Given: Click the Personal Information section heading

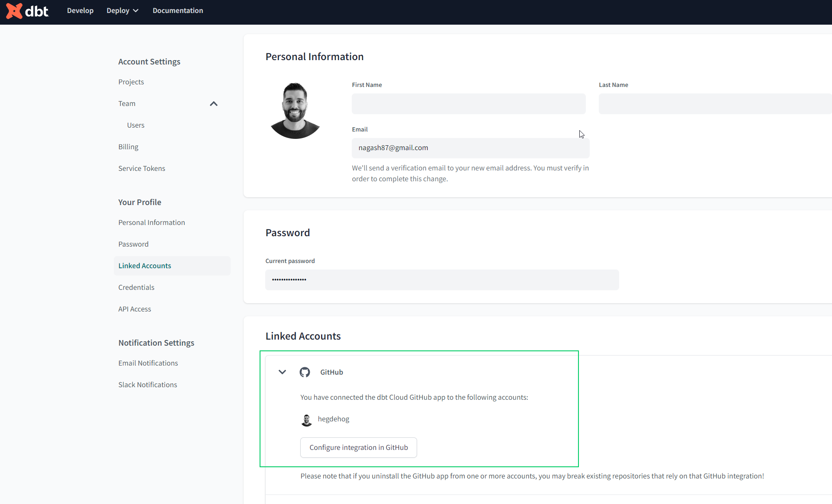Looking at the screenshot, I should coord(315,57).
